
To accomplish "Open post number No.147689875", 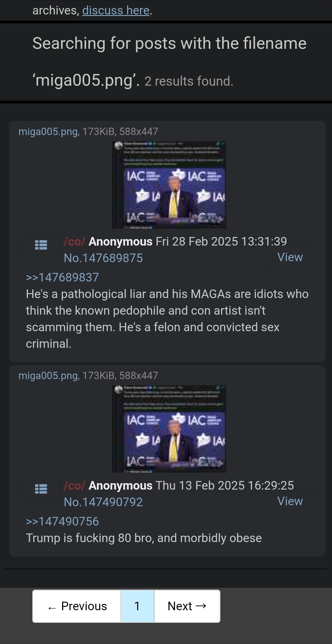I will point(103,258).
